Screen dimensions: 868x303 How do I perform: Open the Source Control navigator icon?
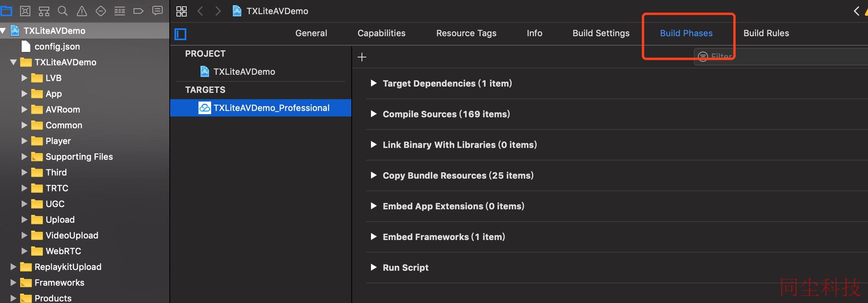pos(25,11)
